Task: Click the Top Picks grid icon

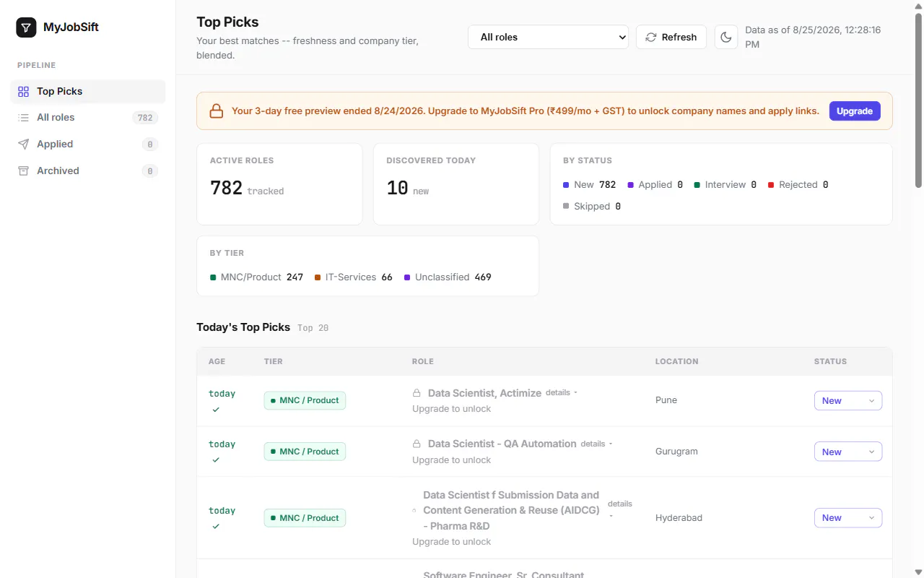Action: click(x=24, y=91)
